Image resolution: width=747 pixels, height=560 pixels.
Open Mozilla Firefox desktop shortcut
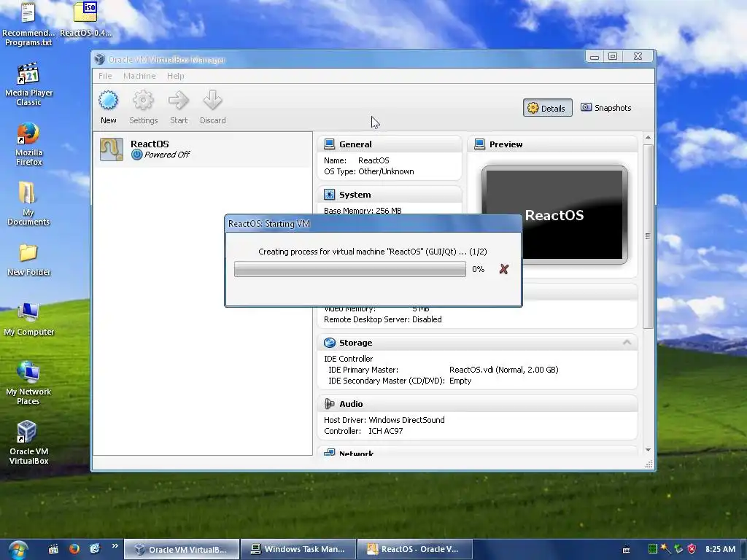point(28,144)
